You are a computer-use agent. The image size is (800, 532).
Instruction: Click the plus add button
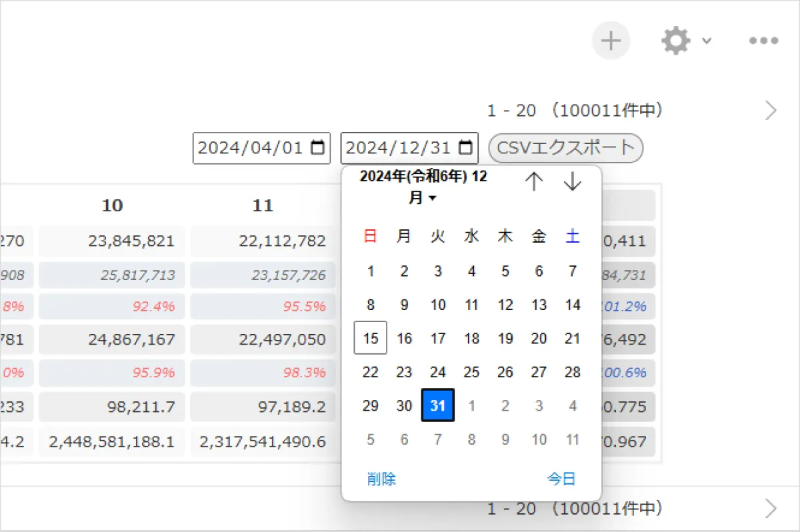(x=611, y=41)
